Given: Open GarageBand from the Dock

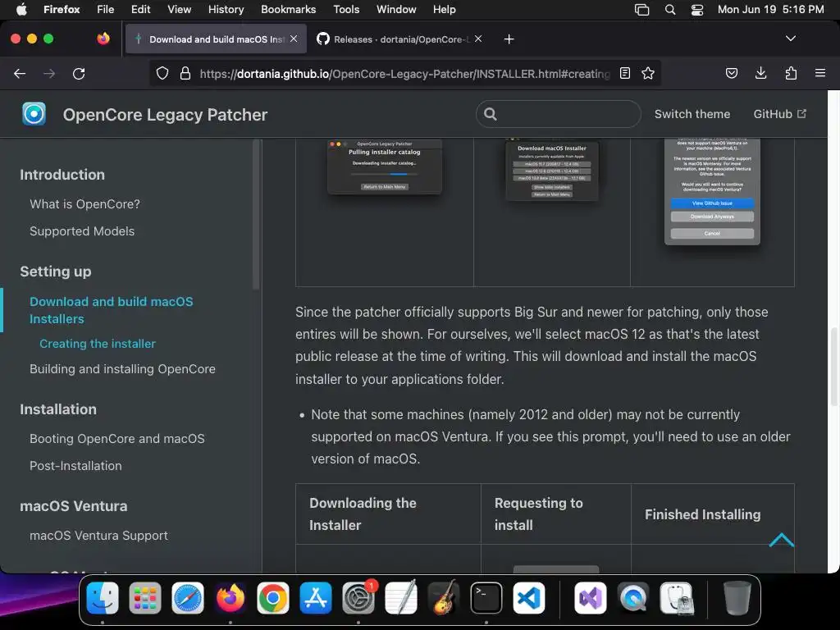Looking at the screenshot, I should (444, 598).
